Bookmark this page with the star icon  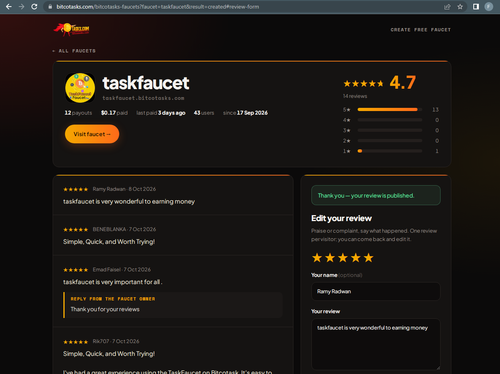(x=460, y=7)
